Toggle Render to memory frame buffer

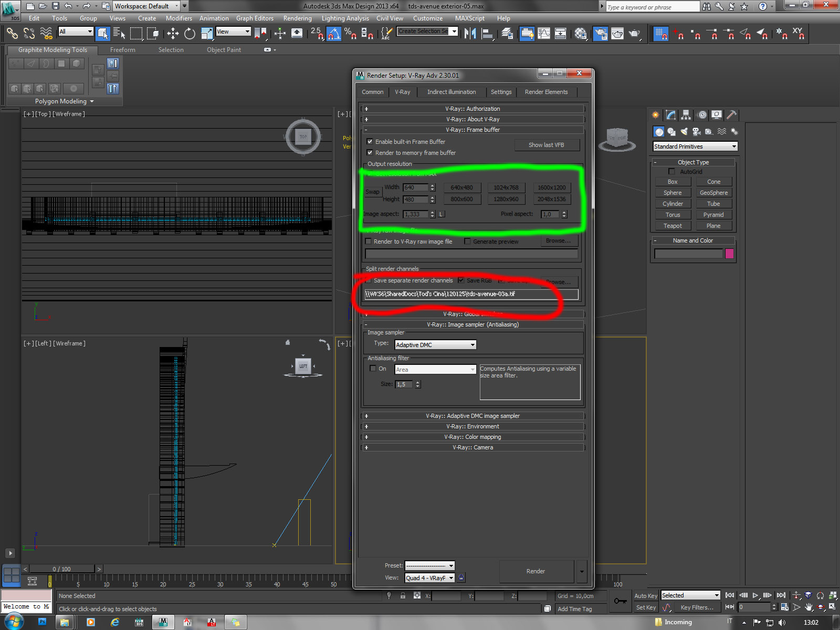pos(370,153)
